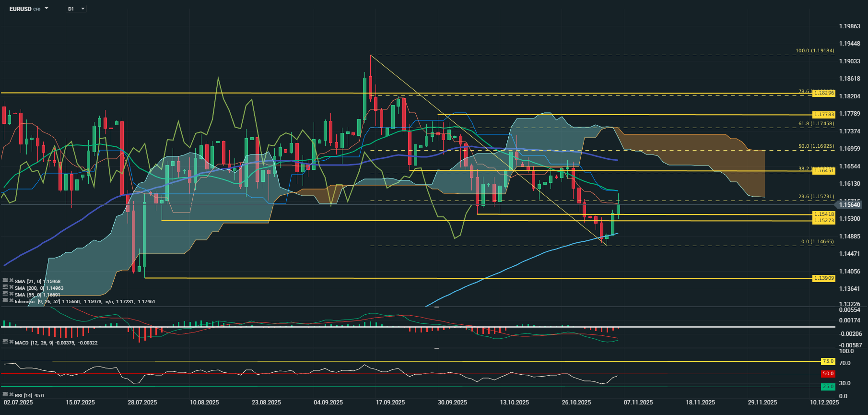The height and width of the screenshot is (415, 868).
Task: Remove the SMA 200 indicator
Action: [11, 287]
